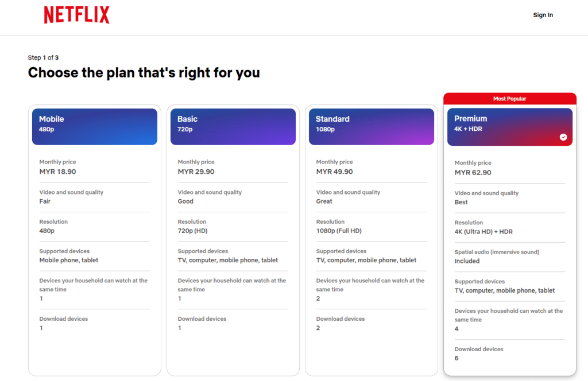
Task: Click the MYR 29.90 monthly price
Action: pyautogui.click(x=196, y=172)
